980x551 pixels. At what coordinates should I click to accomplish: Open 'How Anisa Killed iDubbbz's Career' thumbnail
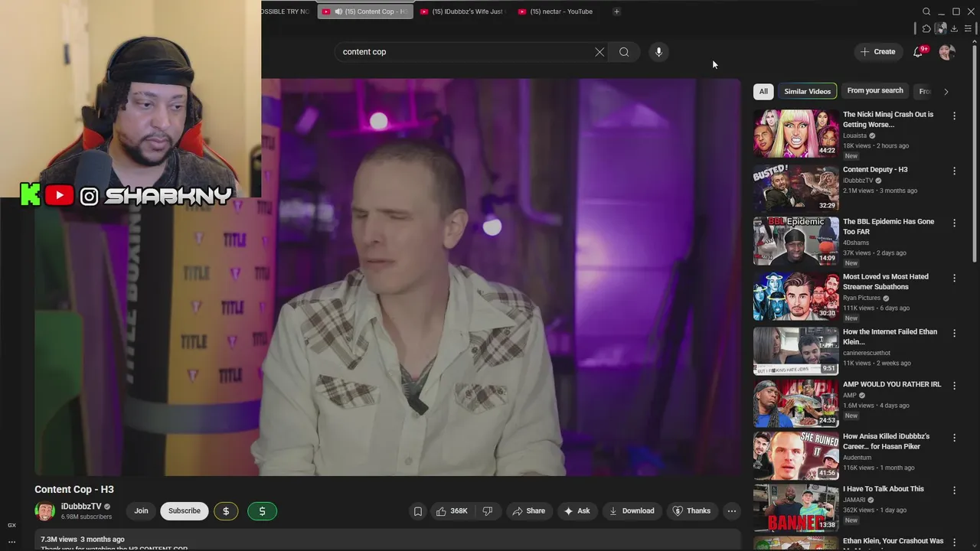(x=795, y=455)
